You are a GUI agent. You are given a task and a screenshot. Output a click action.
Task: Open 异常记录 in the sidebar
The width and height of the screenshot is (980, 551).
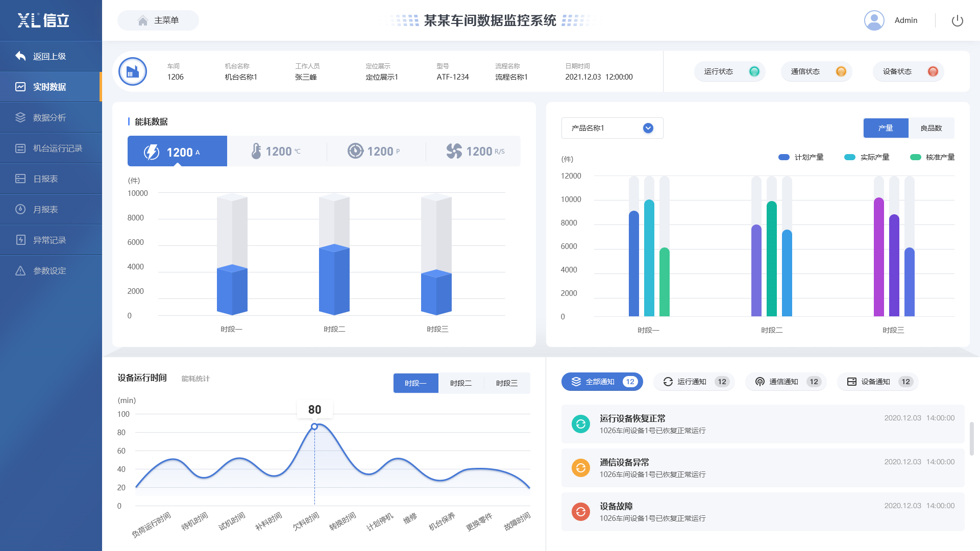pyautogui.click(x=50, y=240)
